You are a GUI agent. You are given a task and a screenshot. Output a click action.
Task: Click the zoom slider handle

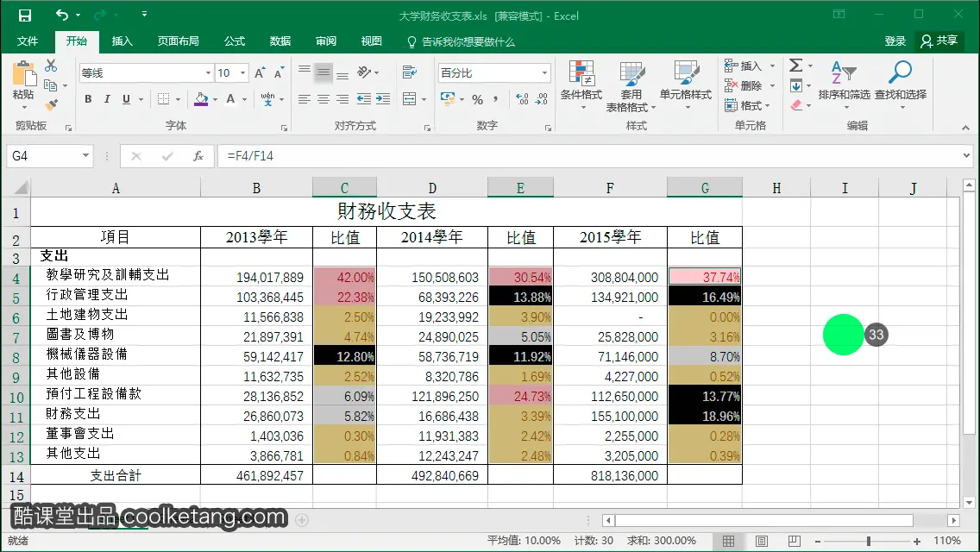868,542
